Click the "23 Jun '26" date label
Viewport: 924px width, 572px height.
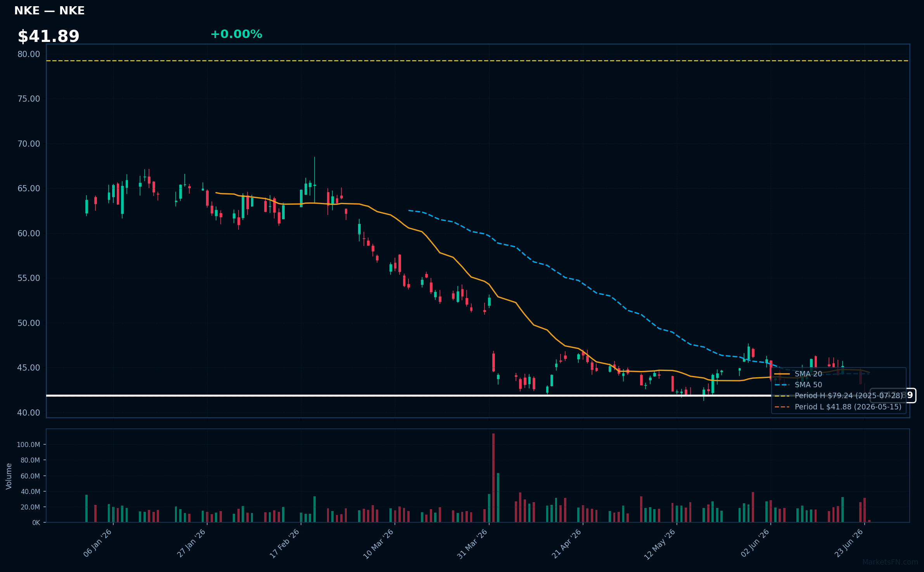click(x=849, y=543)
